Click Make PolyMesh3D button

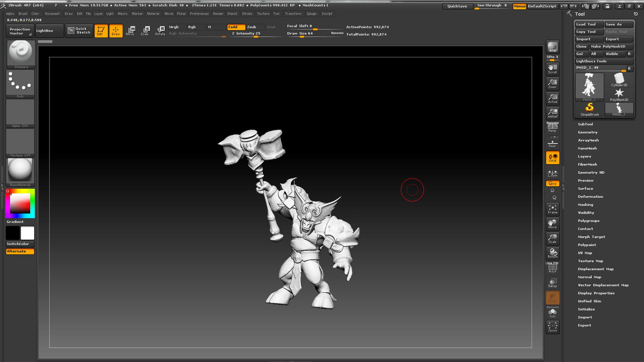(x=611, y=47)
